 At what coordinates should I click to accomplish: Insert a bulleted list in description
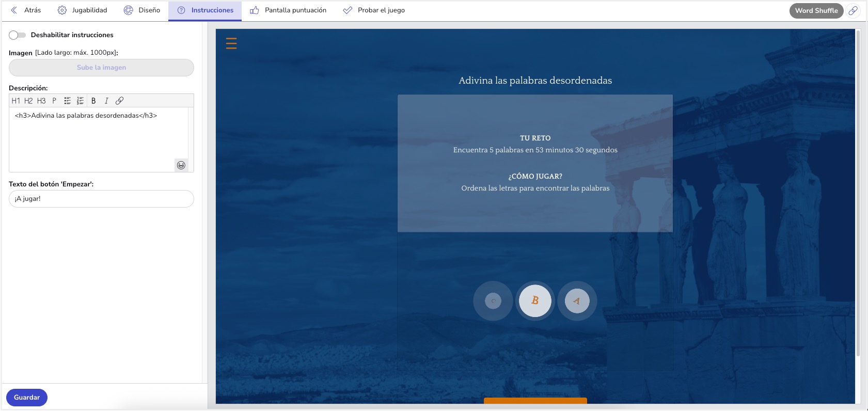point(67,101)
